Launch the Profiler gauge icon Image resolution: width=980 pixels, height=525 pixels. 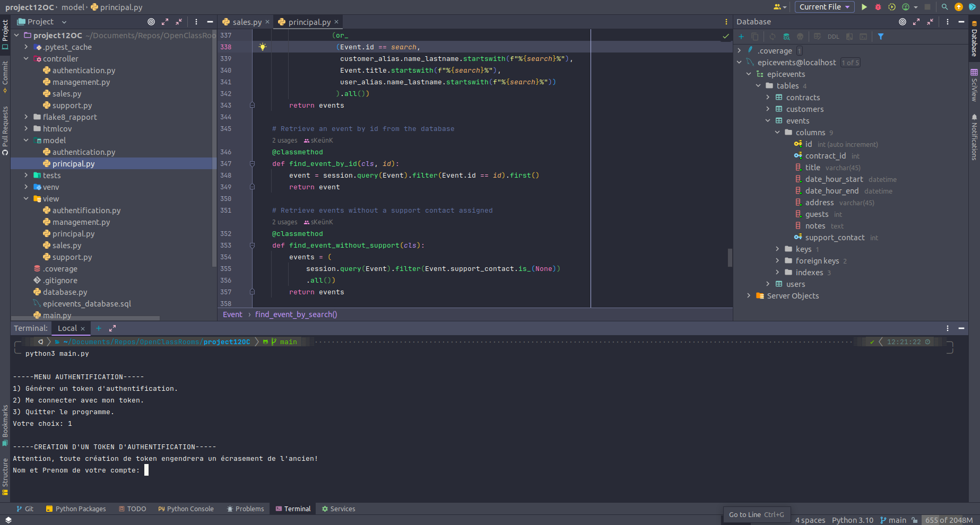(905, 7)
